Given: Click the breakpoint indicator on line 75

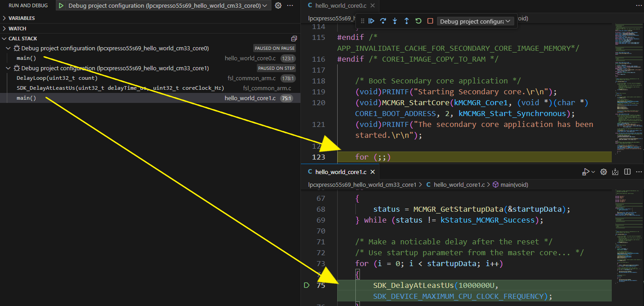Looking at the screenshot, I should [307, 285].
